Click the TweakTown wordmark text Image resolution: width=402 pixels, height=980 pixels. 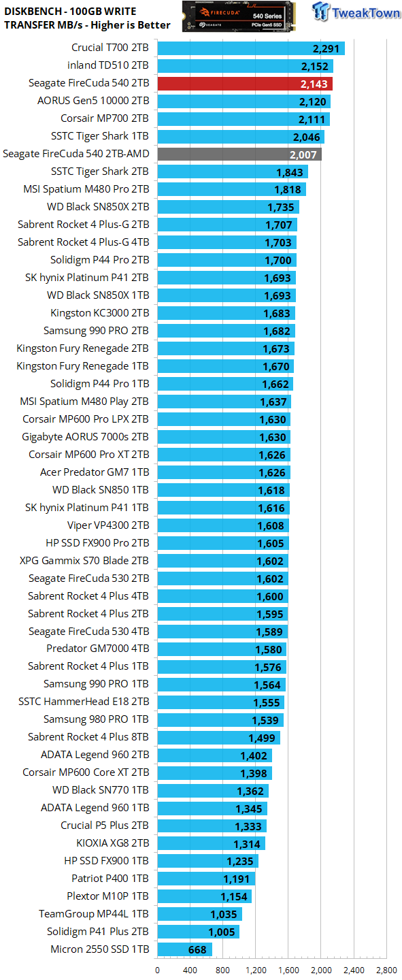367,13
